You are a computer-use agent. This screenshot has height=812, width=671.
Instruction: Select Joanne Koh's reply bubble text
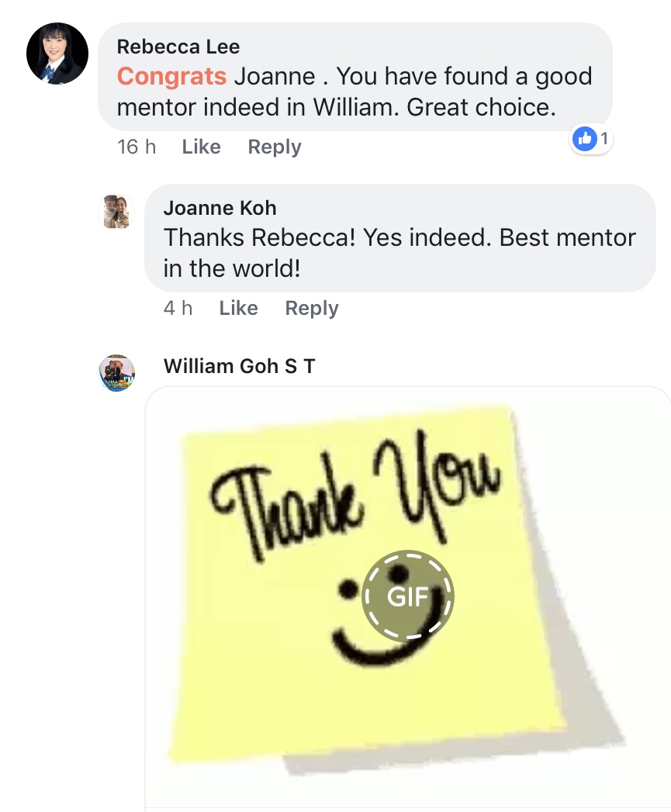pos(399,254)
